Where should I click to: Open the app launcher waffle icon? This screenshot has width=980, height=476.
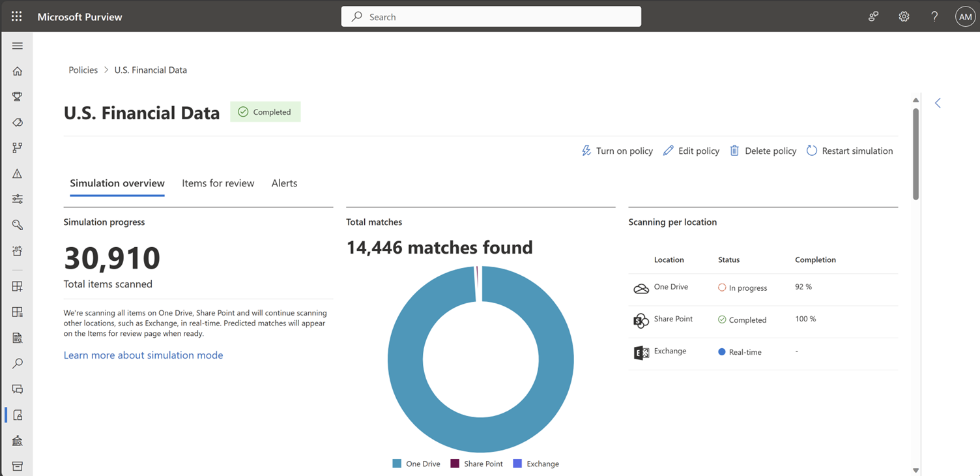pos(17,16)
